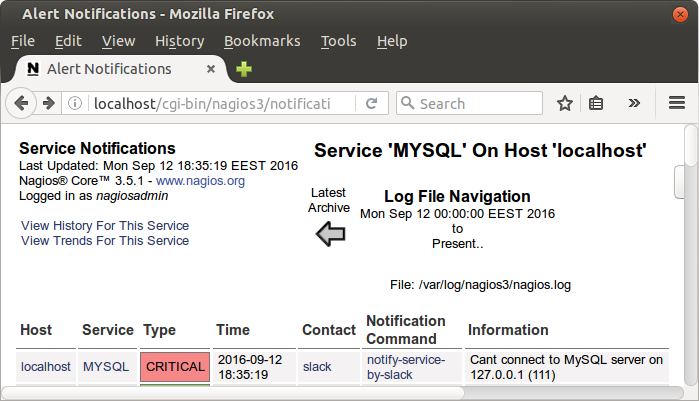Follow the www.nagios.org link

coord(200,181)
